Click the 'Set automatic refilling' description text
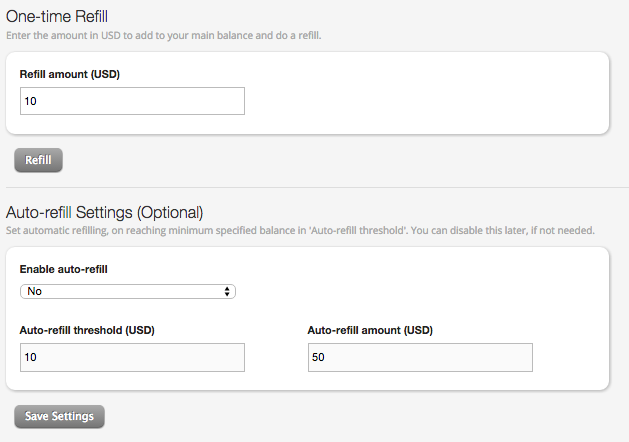Screen dimensions: 629x442 (x=62, y=230)
